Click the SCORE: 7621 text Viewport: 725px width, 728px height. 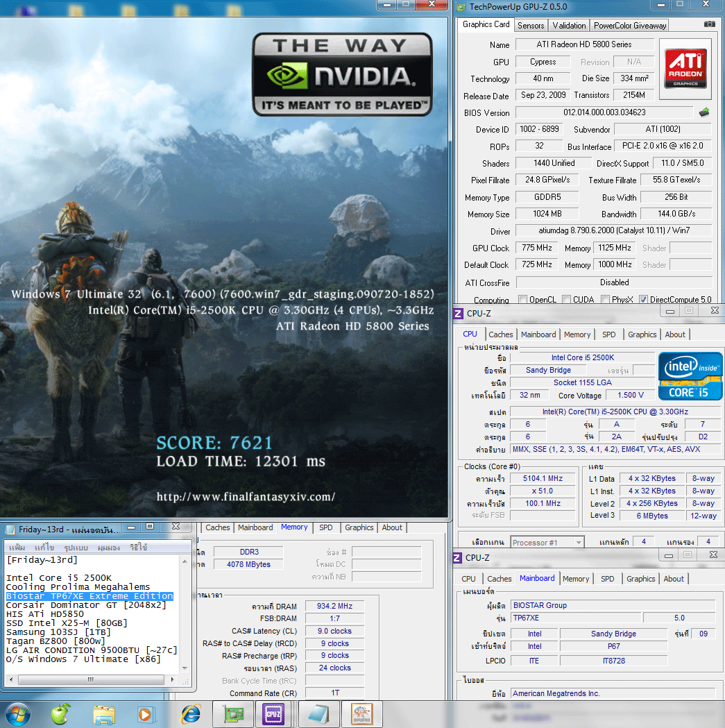point(214,443)
